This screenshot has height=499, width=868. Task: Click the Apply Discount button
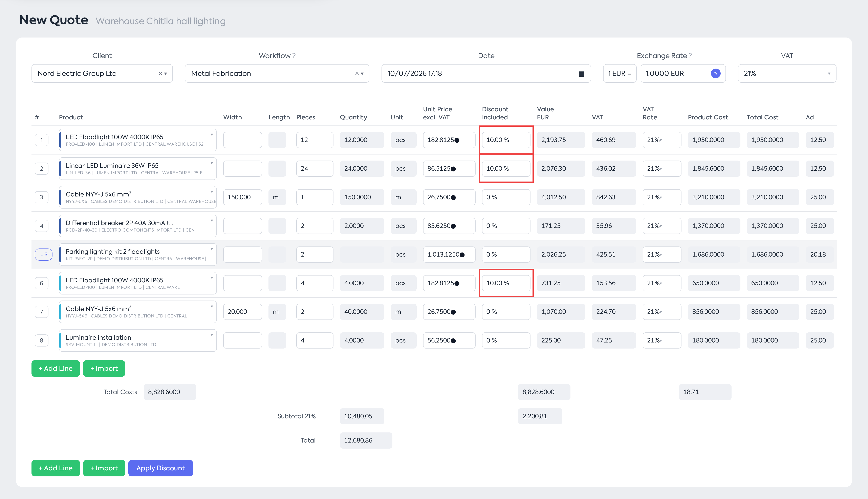click(x=160, y=468)
